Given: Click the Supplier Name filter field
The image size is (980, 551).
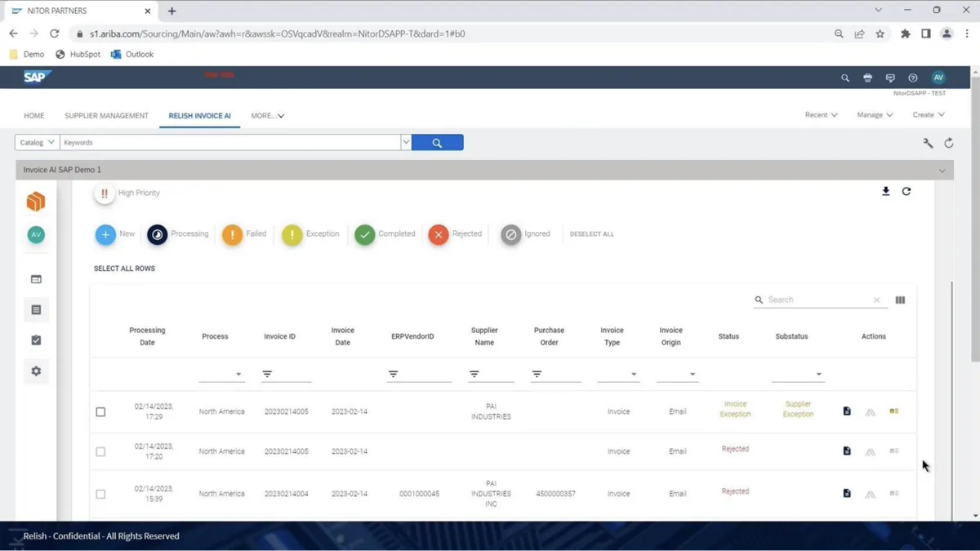Looking at the screenshot, I should (491, 374).
